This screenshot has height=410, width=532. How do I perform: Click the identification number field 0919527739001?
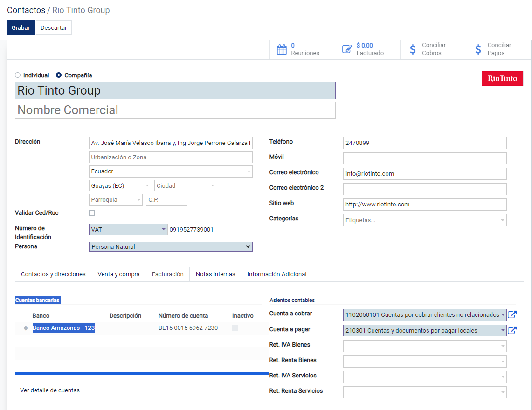204,230
